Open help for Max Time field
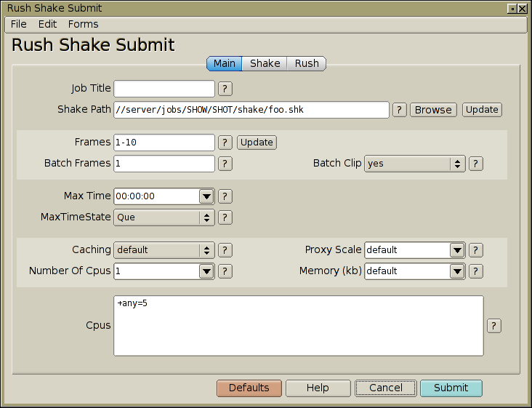Screen dimensions: 532x408 click(x=225, y=196)
